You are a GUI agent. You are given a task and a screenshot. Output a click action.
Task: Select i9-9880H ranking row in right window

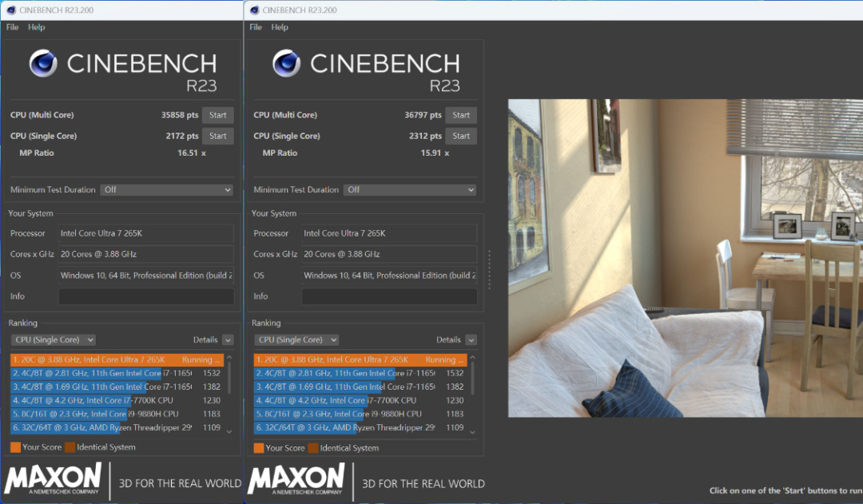(x=360, y=414)
